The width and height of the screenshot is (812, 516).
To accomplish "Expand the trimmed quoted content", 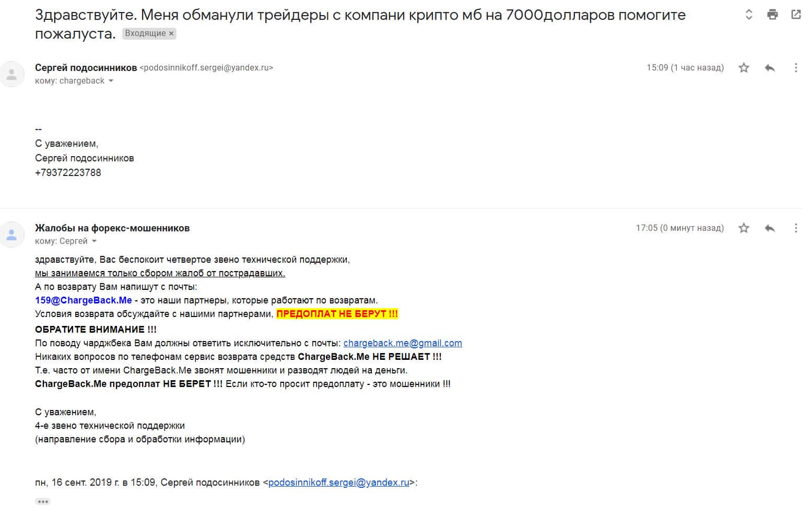I will [43, 501].
